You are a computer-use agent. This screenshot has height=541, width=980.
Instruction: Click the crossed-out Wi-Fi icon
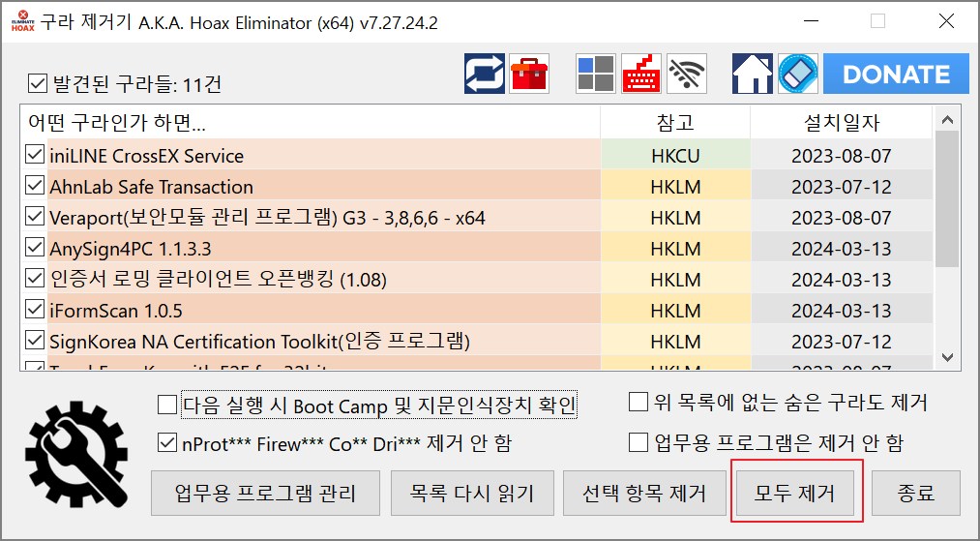[x=687, y=74]
